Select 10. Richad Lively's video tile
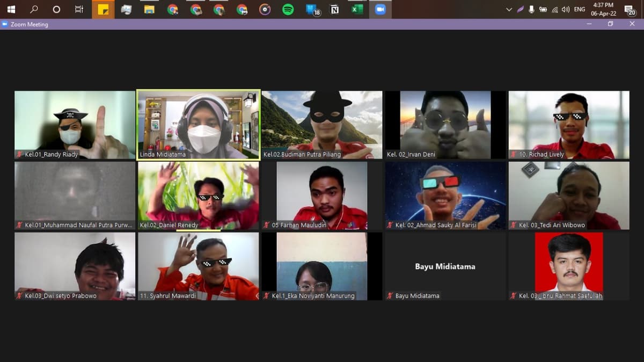The width and height of the screenshot is (644, 362). coord(569,125)
